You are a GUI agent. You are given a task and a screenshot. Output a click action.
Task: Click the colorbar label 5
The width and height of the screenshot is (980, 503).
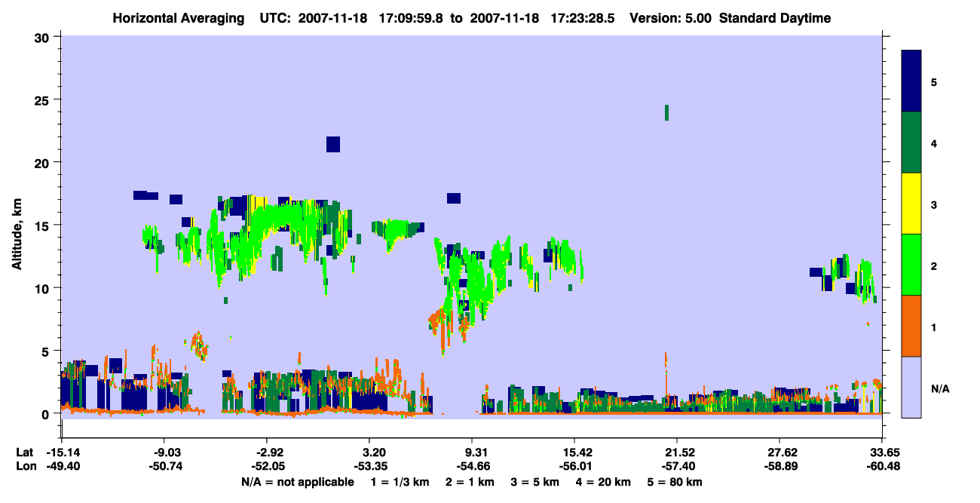tap(934, 81)
